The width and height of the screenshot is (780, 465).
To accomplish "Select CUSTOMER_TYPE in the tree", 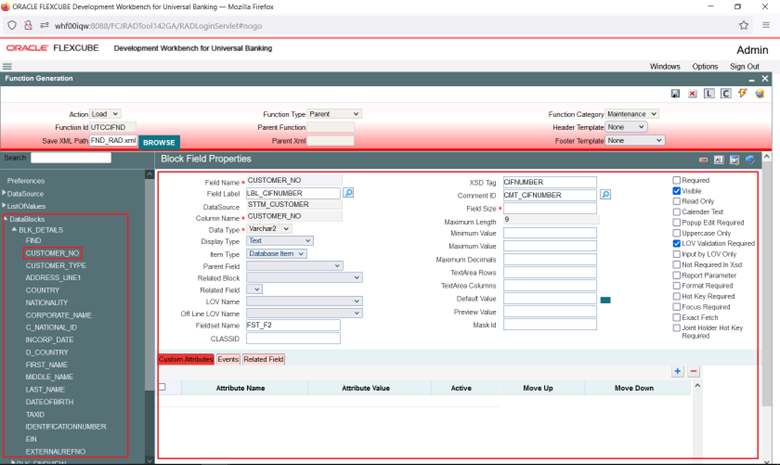I will tap(56, 265).
